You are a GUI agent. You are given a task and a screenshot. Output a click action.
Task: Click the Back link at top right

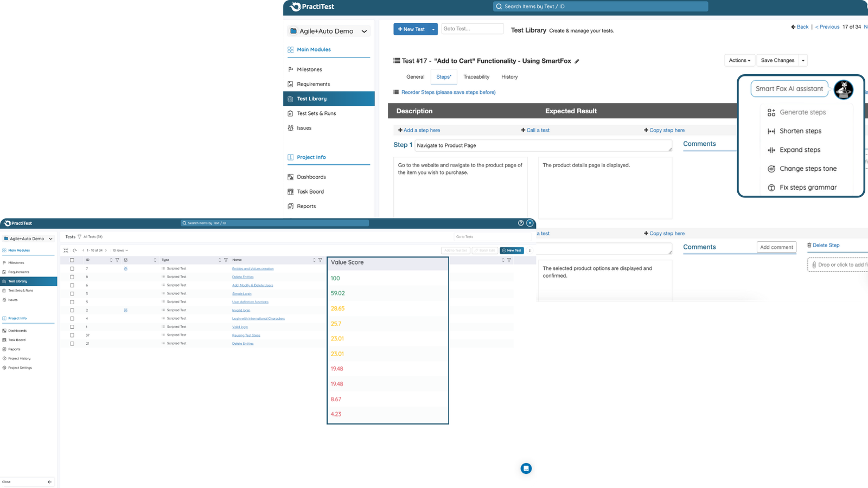(800, 27)
